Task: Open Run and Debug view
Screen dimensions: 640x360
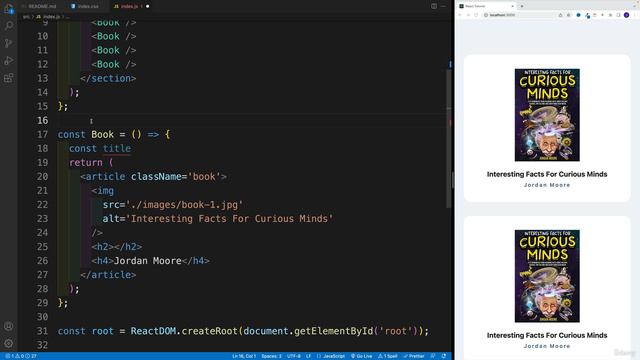Action: 9,61
